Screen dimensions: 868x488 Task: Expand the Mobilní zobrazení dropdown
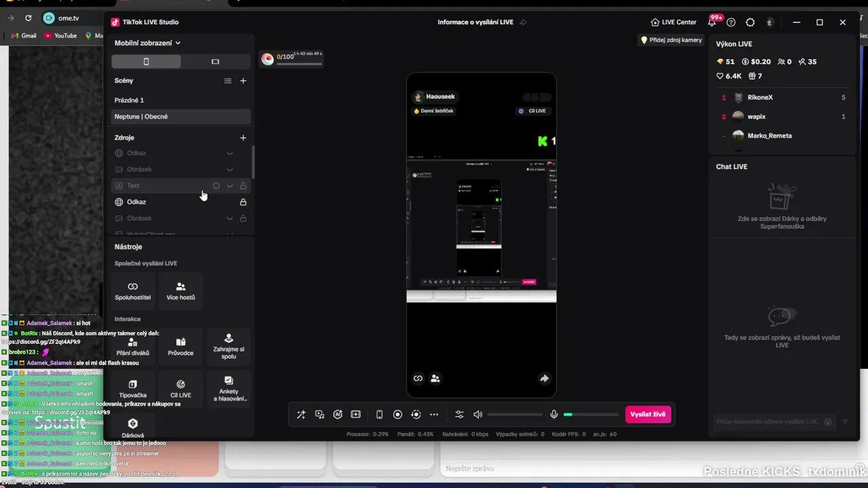click(x=147, y=43)
